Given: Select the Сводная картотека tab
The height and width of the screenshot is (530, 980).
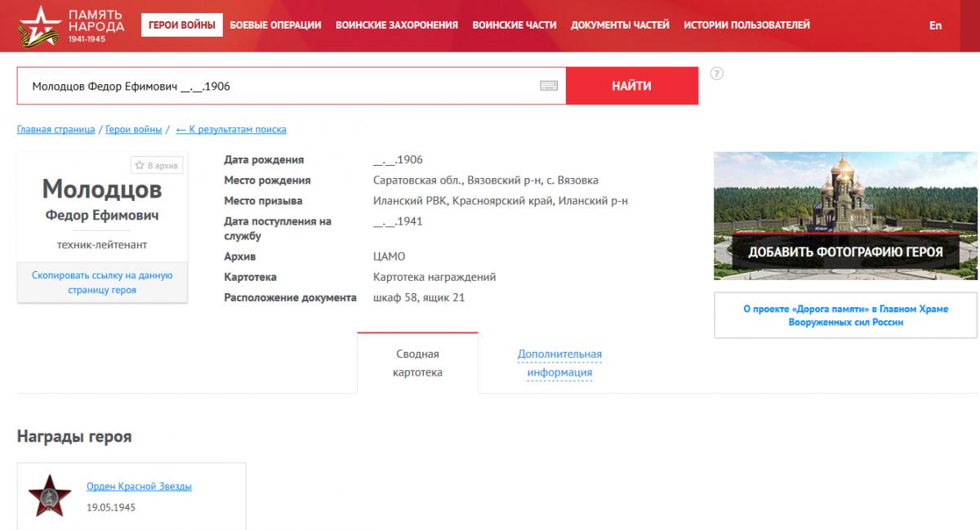Looking at the screenshot, I should (418, 363).
